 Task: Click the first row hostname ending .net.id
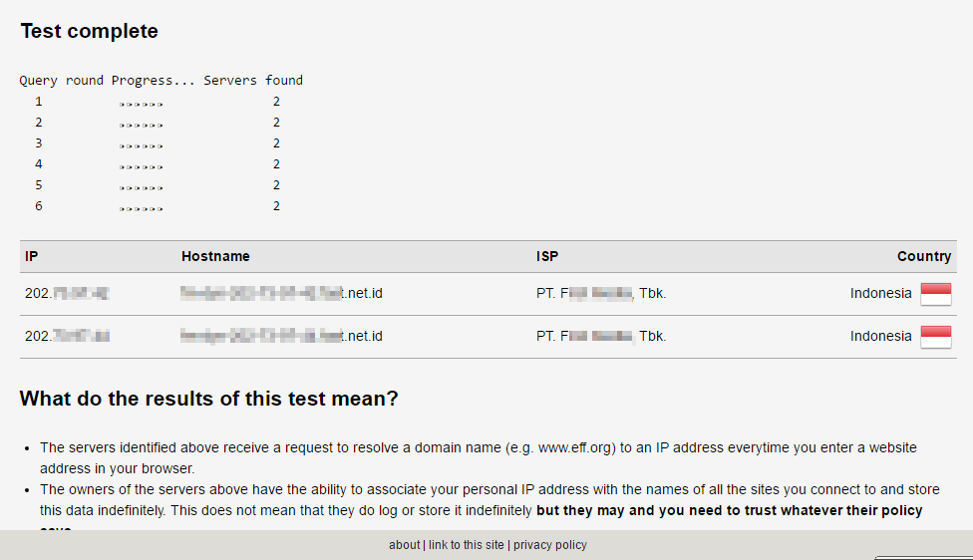[282, 293]
